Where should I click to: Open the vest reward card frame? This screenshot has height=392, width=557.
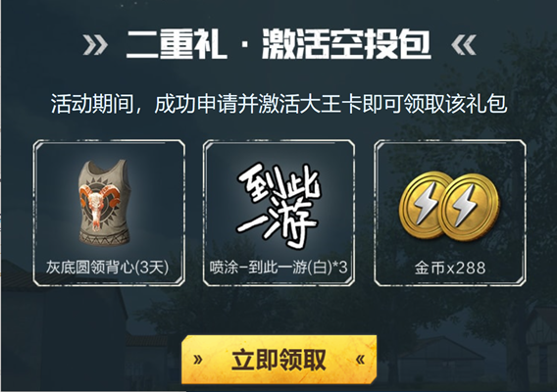point(109,213)
